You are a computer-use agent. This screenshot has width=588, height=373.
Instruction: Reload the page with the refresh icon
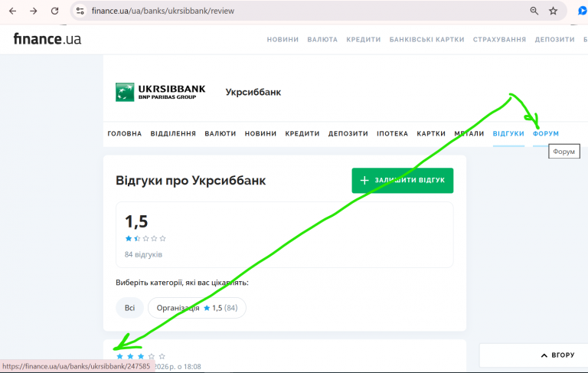click(55, 11)
